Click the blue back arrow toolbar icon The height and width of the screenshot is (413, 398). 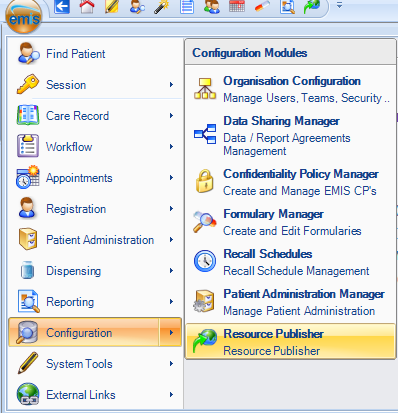point(62,7)
